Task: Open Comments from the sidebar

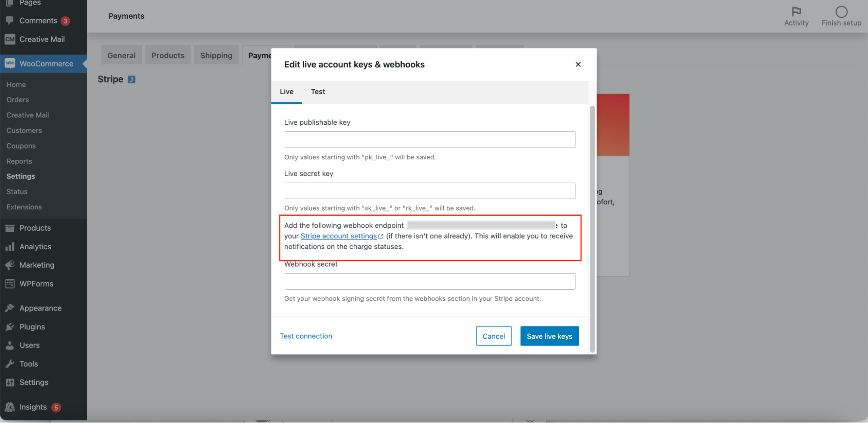Action: [x=10, y=20]
